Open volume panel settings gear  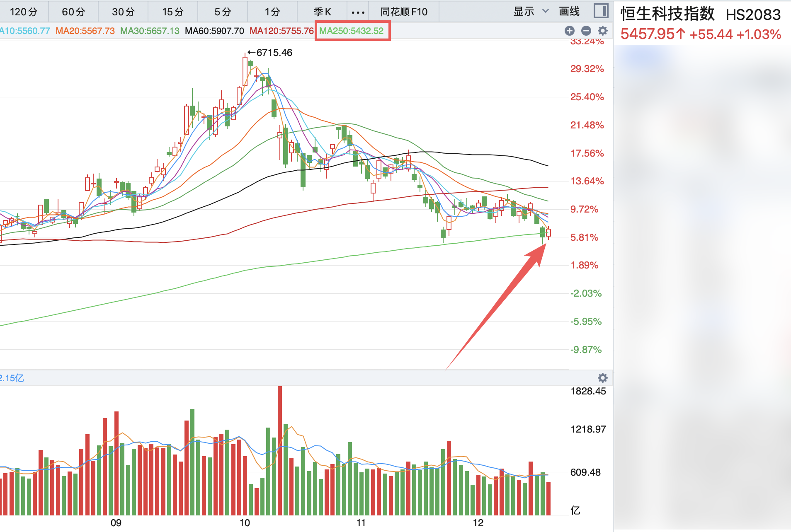tap(603, 378)
